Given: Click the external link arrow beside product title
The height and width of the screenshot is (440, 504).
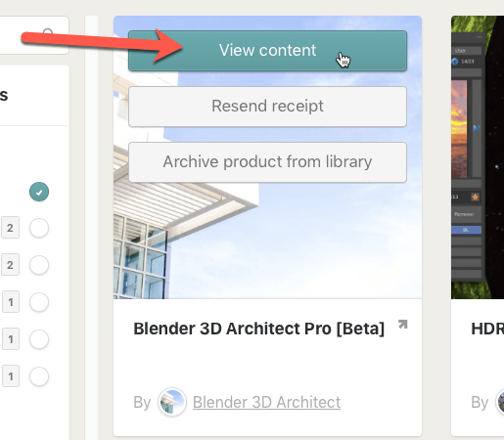Looking at the screenshot, I should pos(403,325).
